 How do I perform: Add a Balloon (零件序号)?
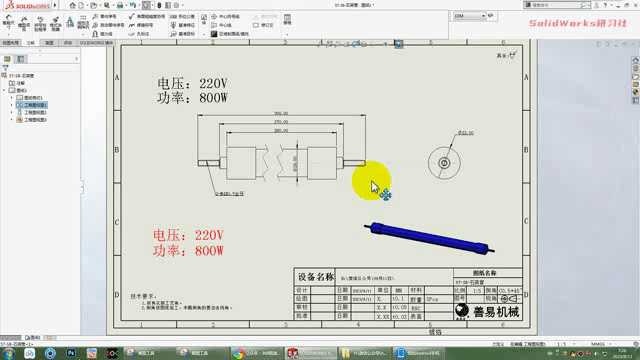click(104, 16)
